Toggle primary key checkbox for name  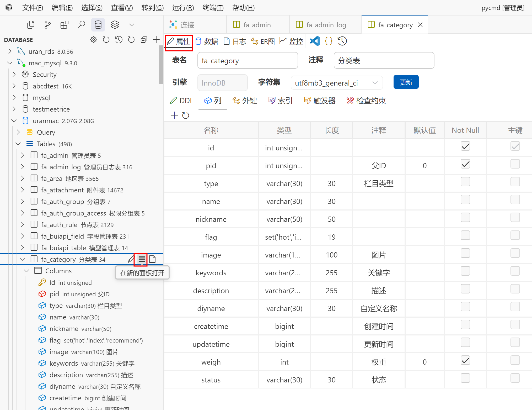(515, 200)
